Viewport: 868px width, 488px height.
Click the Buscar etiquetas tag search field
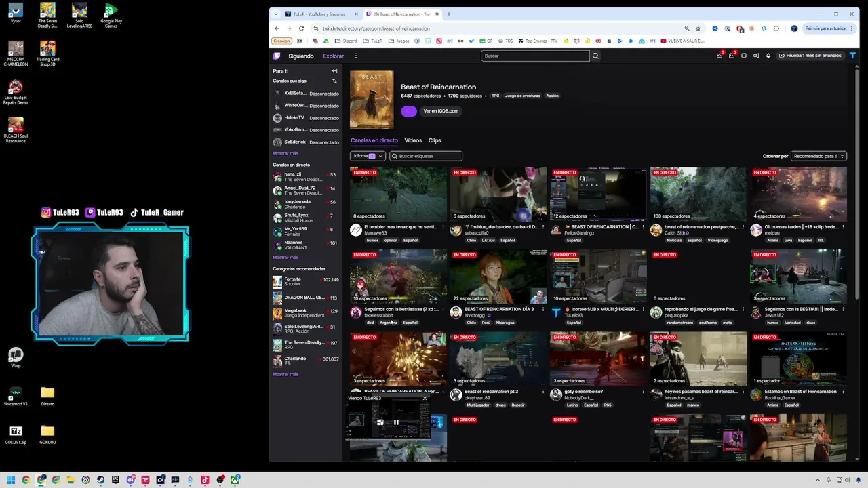(x=426, y=156)
